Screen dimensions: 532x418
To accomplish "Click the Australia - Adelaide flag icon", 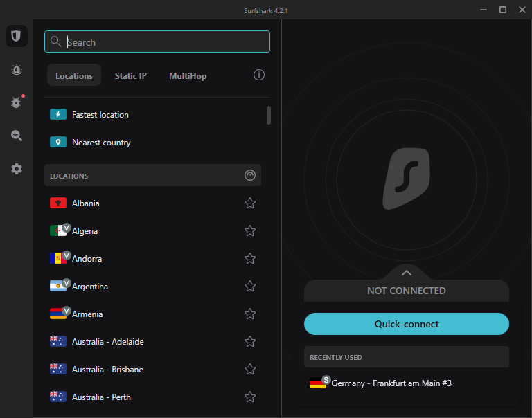I will point(58,341).
